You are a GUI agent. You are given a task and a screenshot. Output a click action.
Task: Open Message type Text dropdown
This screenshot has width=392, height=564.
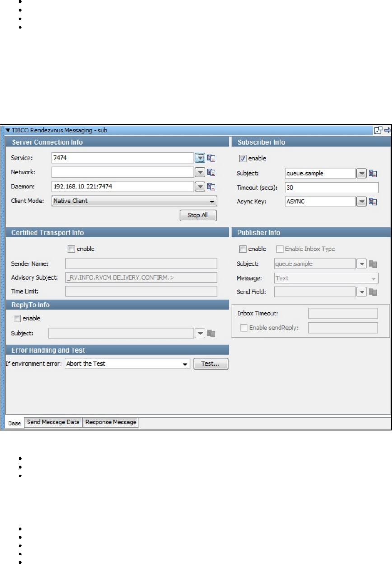click(327, 278)
